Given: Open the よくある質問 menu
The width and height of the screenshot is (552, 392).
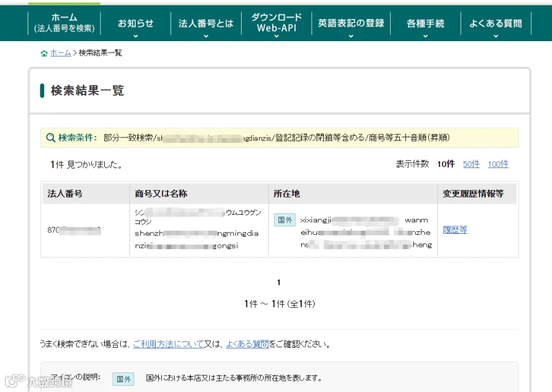Looking at the screenshot, I should tap(496, 23).
